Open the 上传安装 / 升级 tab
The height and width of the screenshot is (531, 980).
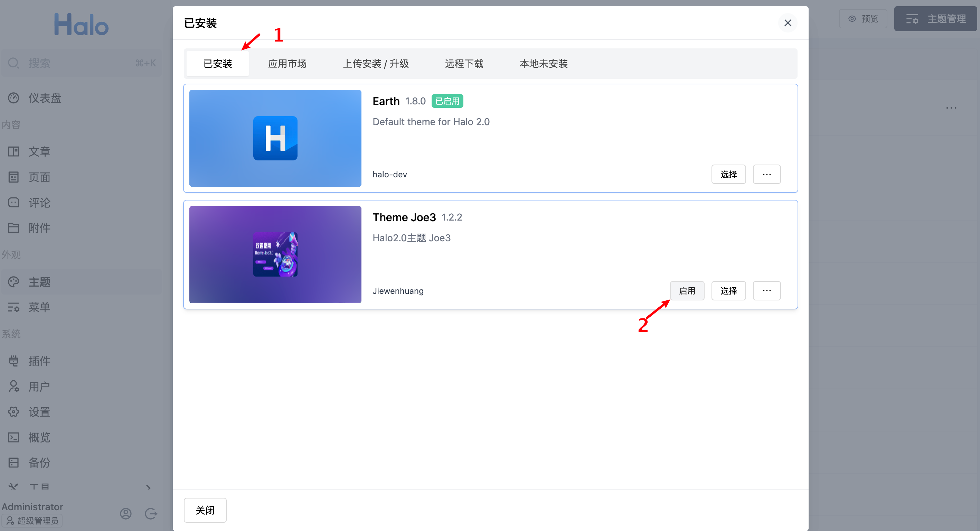(x=376, y=63)
